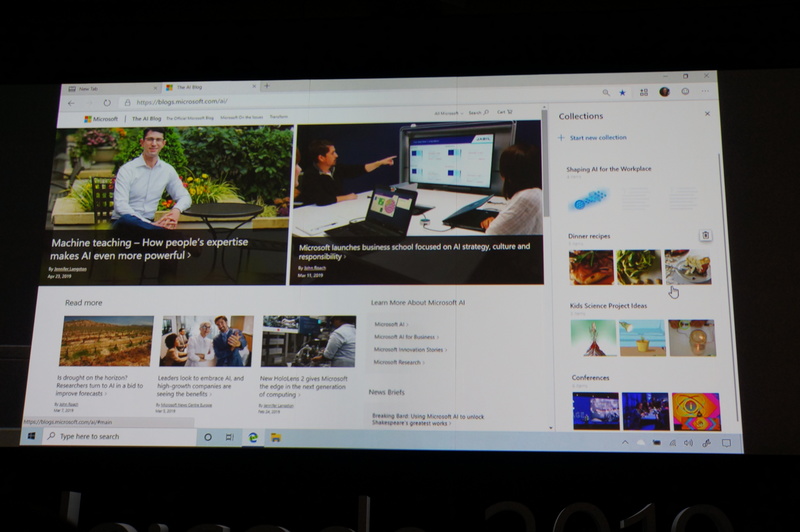The height and width of the screenshot is (532, 800).
Task: Open the drought on the horizon article
Action: point(99,386)
